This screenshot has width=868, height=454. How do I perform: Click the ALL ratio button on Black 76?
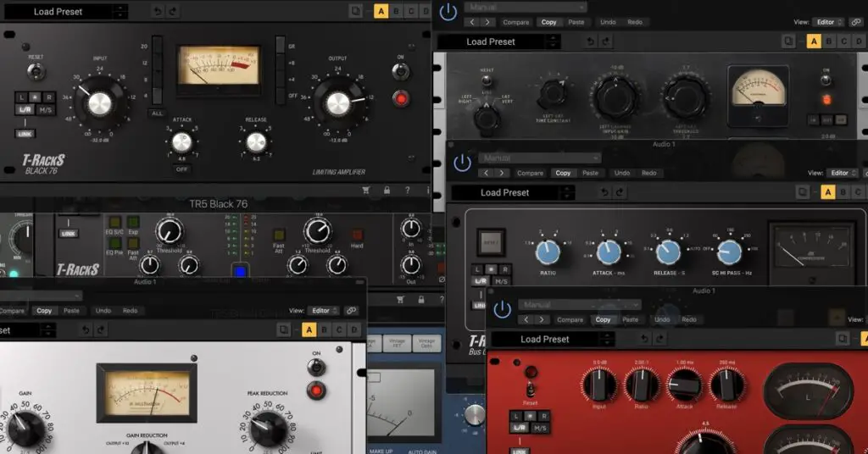157,113
